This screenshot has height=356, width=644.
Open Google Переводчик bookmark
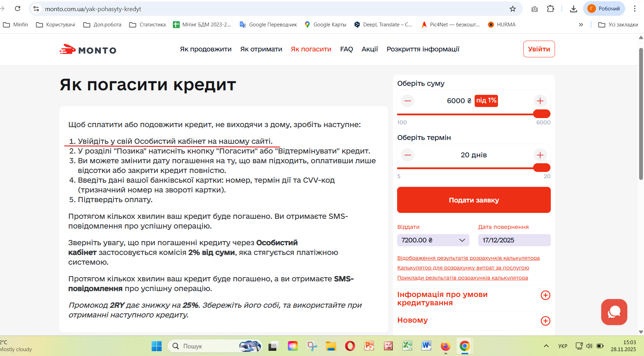[268, 25]
